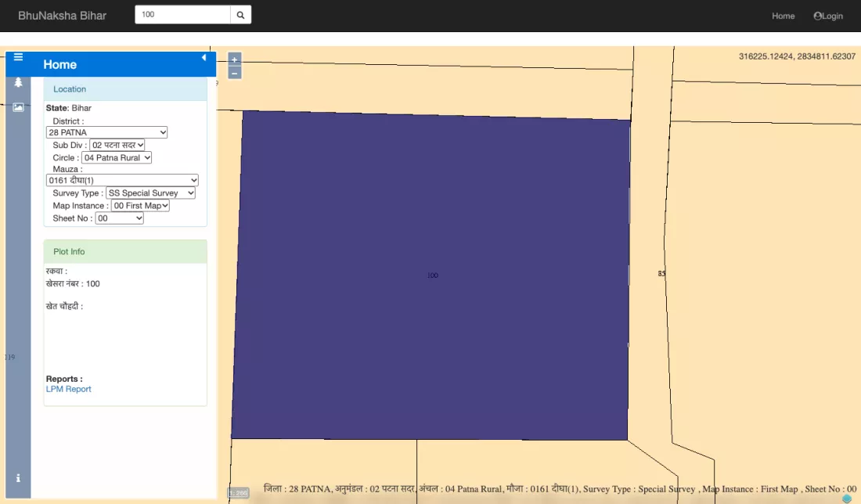Open the hamburger menu icon in sidebar
The height and width of the screenshot is (504, 861).
pyautogui.click(x=18, y=57)
